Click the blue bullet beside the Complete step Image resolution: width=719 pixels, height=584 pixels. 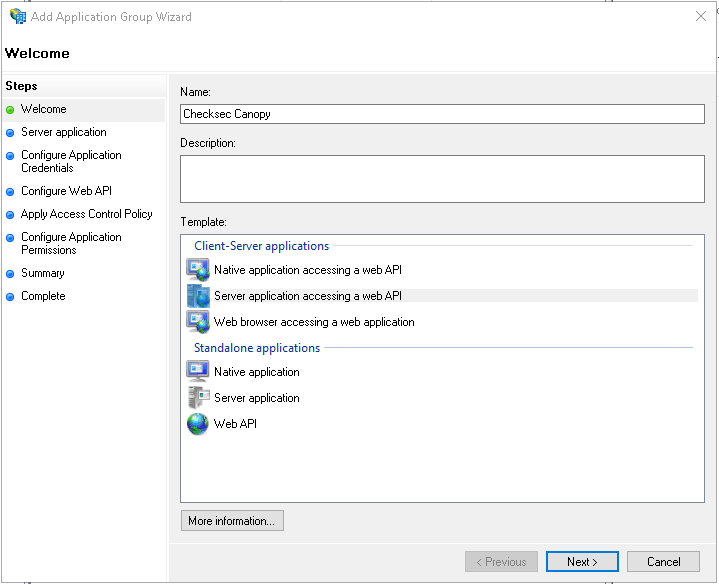[x=10, y=297]
